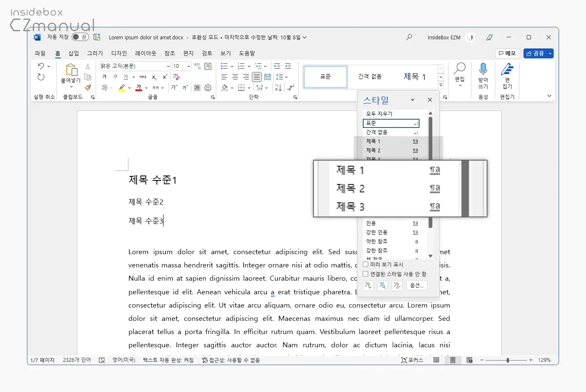This screenshot has height=392, width=586.
Task: Click the 옵션... button in the Styles pane
Action: [x=417, y=286]
